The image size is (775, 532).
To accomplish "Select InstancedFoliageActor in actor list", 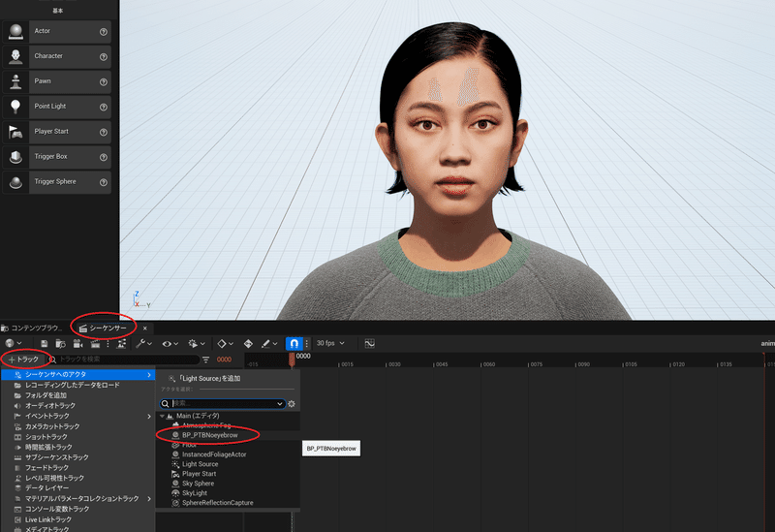I will coord(228,454).
